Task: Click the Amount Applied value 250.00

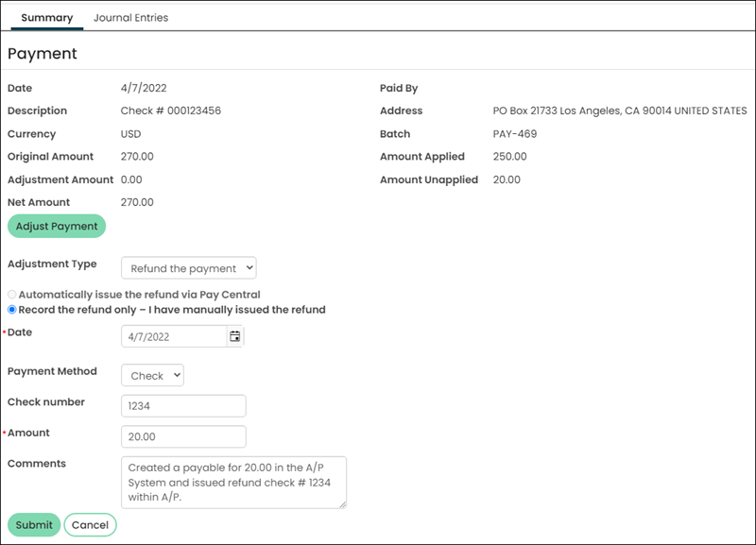Action: 509,157
